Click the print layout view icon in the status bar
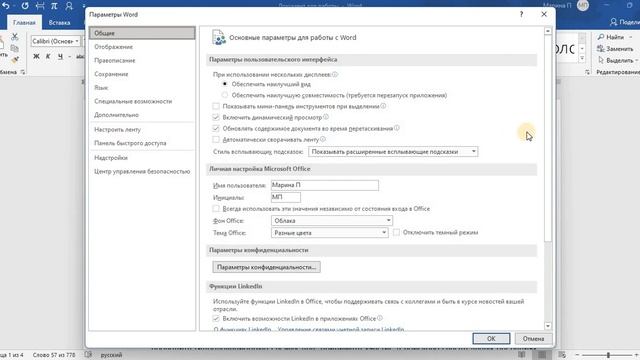Image resolution: width=640 pixels, height=360 pixels. click(542, 355)
